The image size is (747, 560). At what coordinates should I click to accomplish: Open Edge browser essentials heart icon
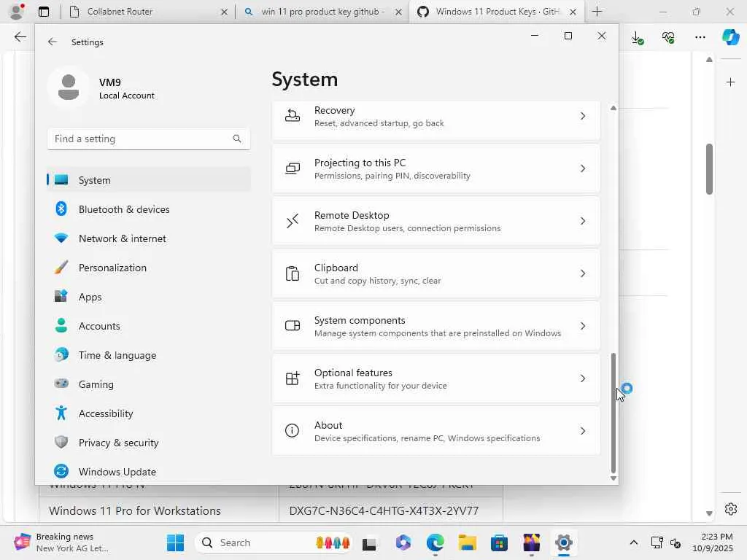[668, 37]
